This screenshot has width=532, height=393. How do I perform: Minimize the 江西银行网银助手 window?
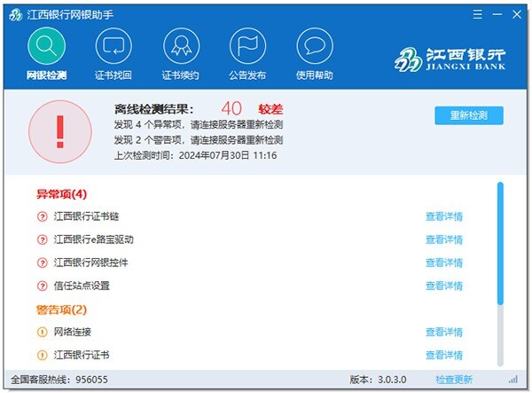(497, 14)
